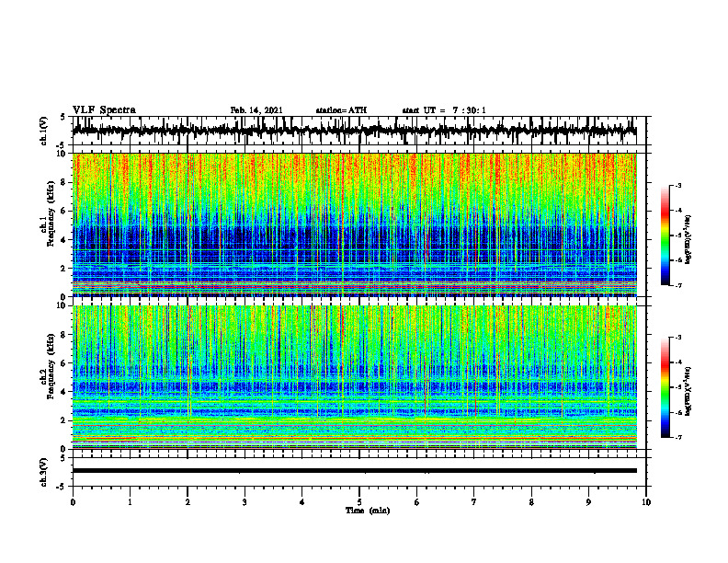Click time axis tick label "8"
The height and width of the screenshot is (563, 728).
531,502
